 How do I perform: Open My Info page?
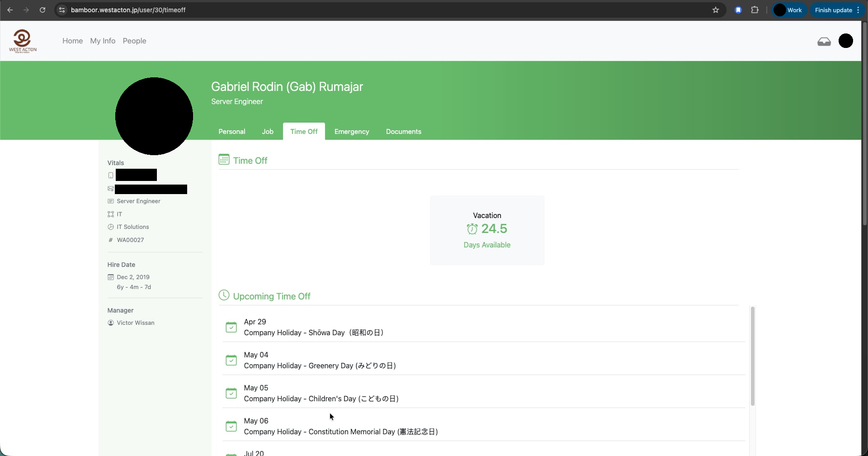[x=103, y=41]
